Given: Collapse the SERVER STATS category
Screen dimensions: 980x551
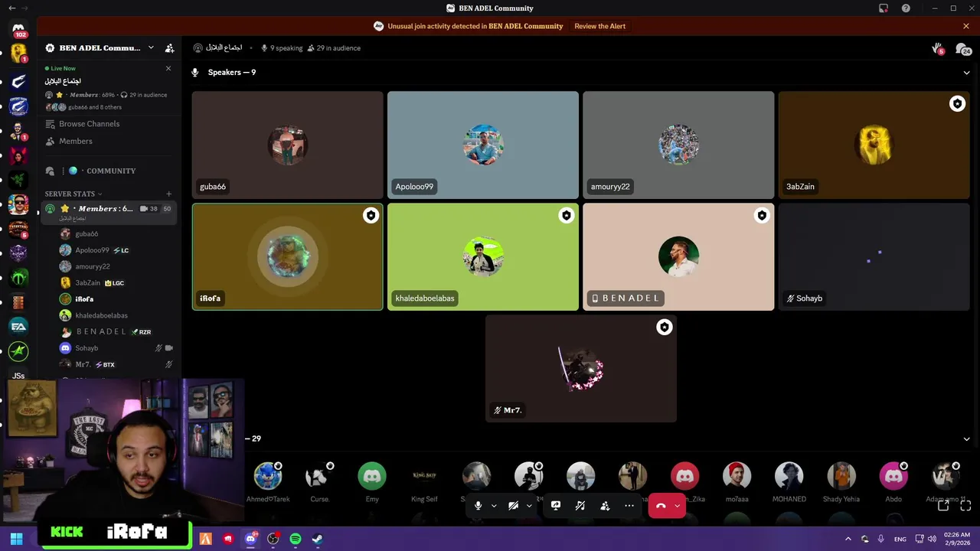Looking at the screenshot, I should (73, 194).
